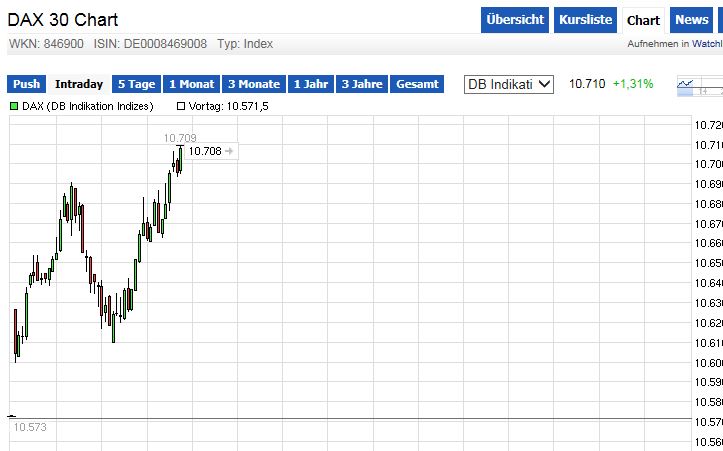The image size is (723, 451).
Task: Enable Push chart mode
Action: click(26, 84)
